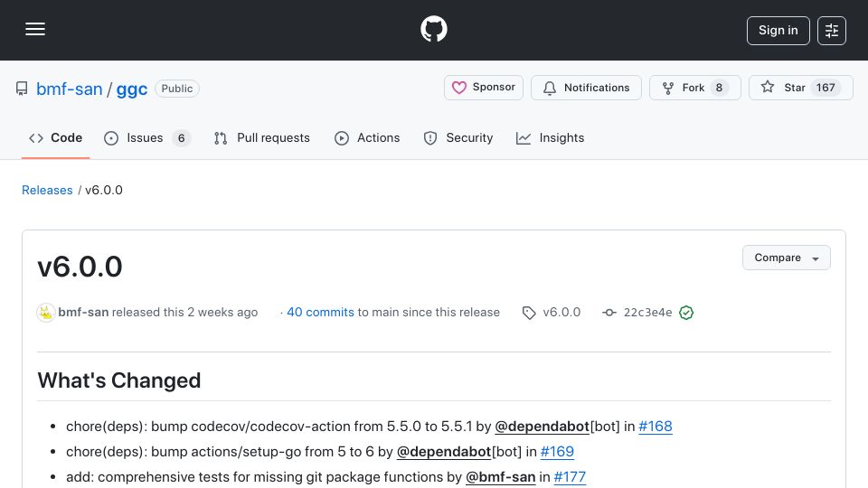Click bmf-san avatar in release header
Viewport: 868px width, 488px height.
pos(46,313)
